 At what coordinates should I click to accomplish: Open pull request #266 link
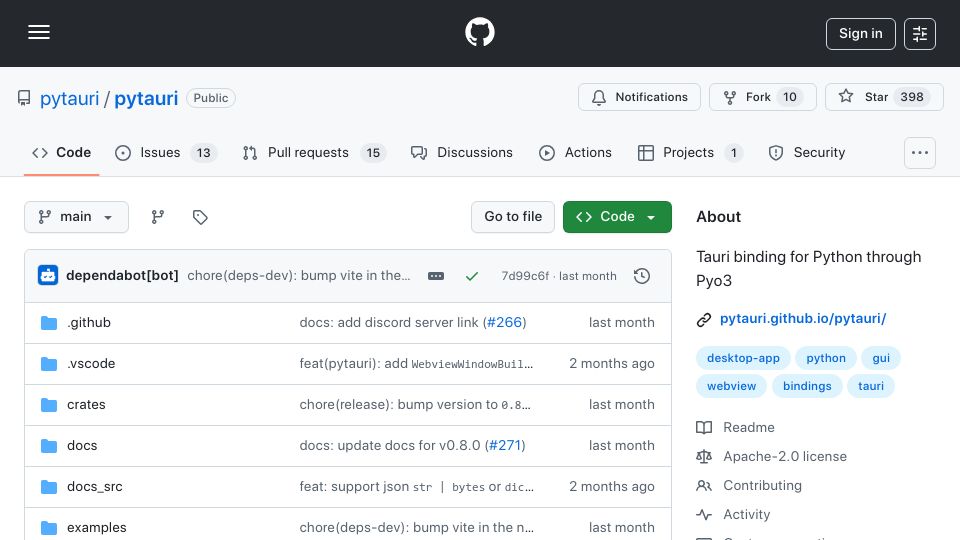[x=504, y=323]
